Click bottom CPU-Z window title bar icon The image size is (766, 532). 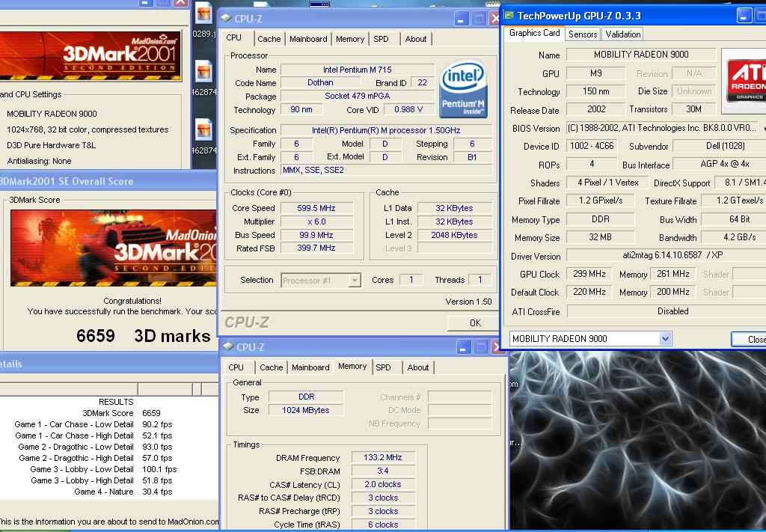point(228,347)
